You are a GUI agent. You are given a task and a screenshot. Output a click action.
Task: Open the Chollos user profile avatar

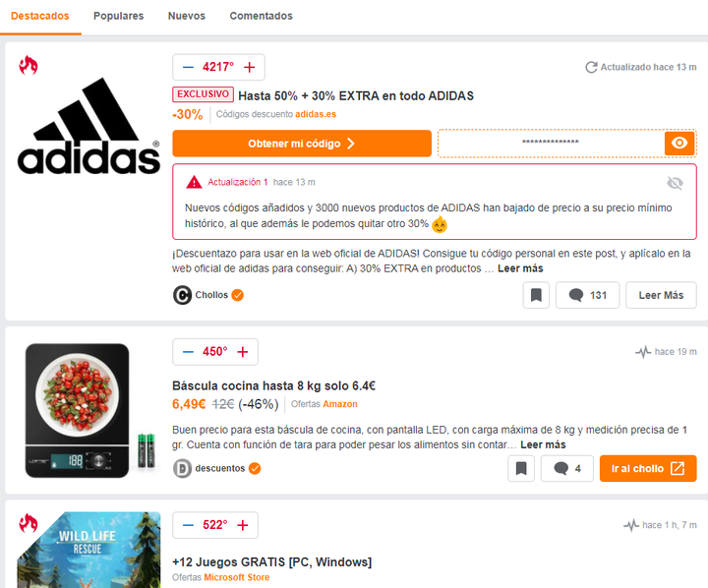coord(182,295)
